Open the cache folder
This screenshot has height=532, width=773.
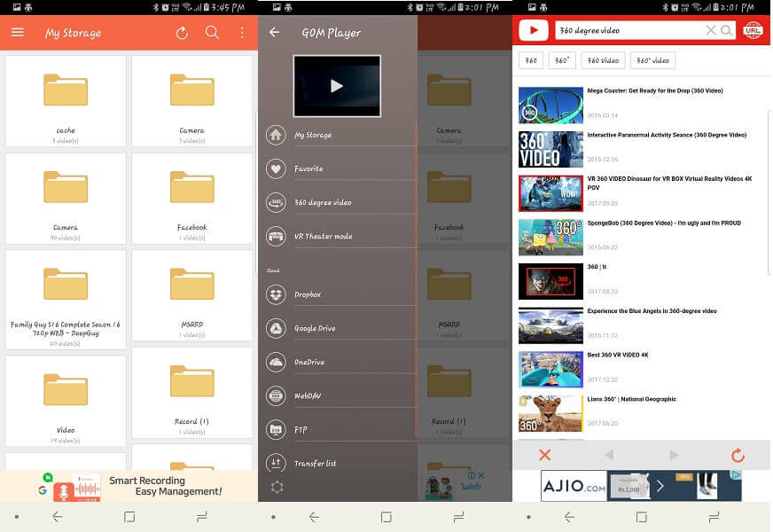pos(66,101)
